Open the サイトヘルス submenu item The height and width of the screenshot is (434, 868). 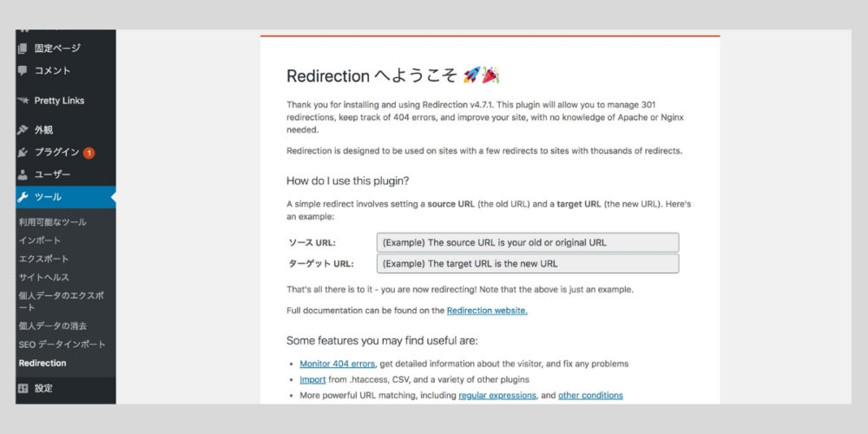[x=43, y=278]
